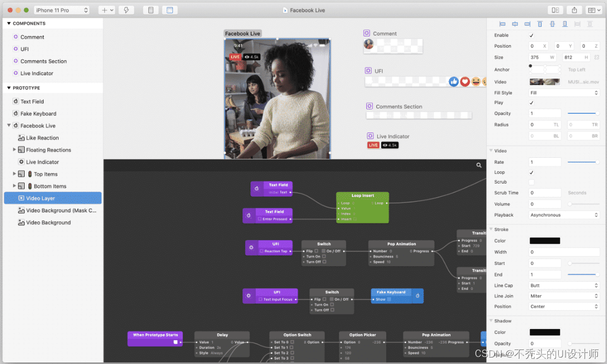Open the search magnifier in patch editor

[x=479, y=165]
